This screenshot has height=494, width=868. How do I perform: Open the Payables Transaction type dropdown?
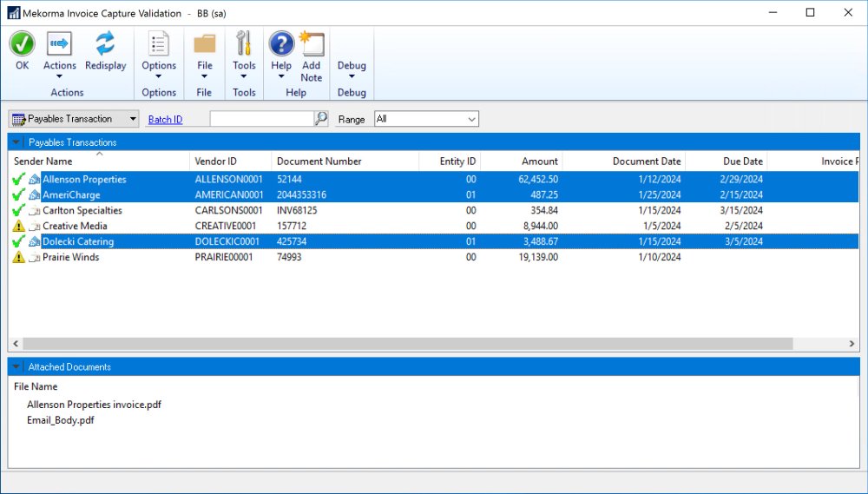tap(74, 119)
